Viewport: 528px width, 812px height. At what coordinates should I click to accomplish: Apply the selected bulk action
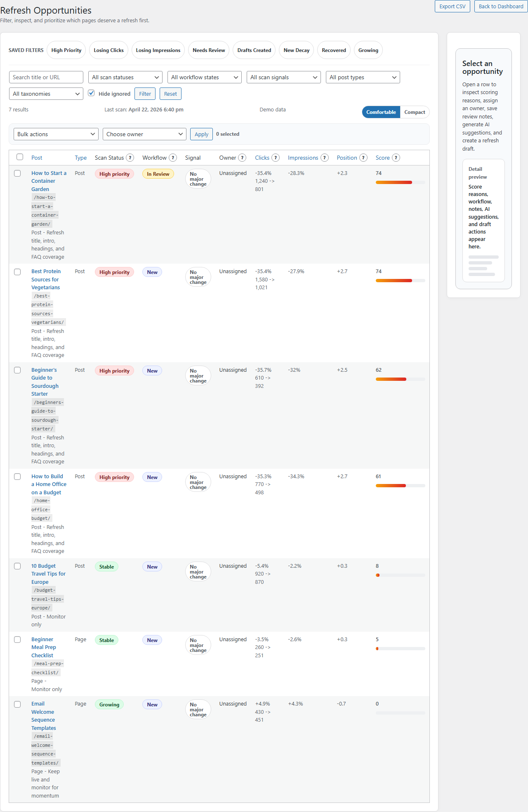point(201,134)
